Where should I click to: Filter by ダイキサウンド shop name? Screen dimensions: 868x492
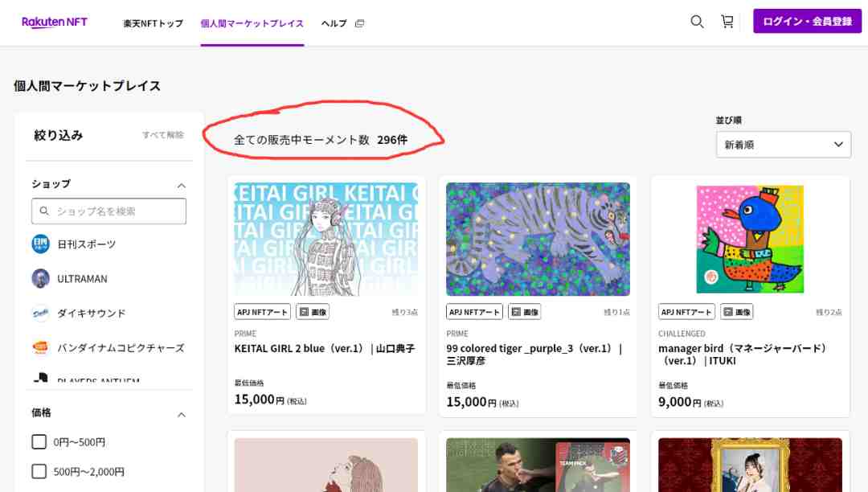point(92,314)
